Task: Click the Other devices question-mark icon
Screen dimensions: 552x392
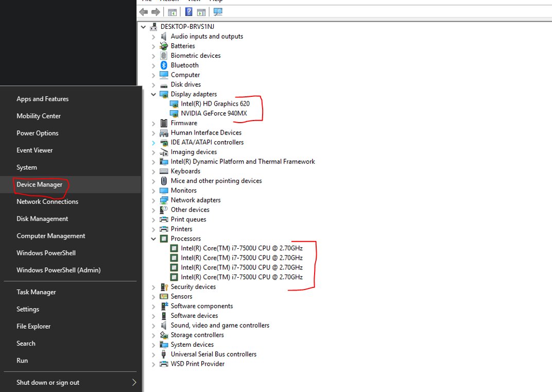Action: (x=164, y=210)
